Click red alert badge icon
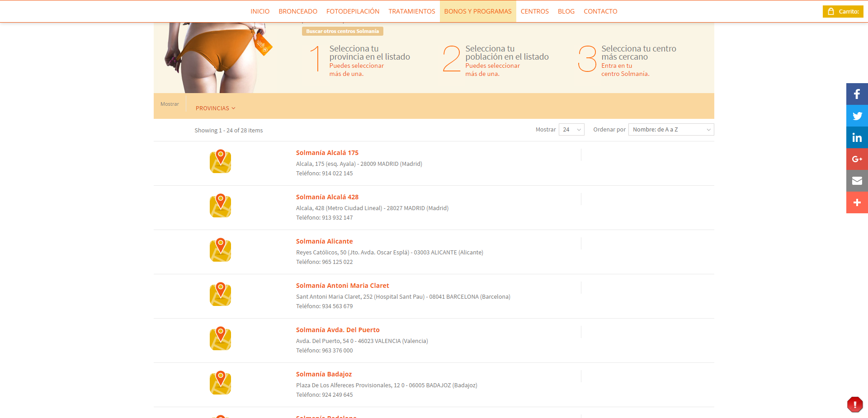This screenshot has height=418, width=868. [855, 404]
